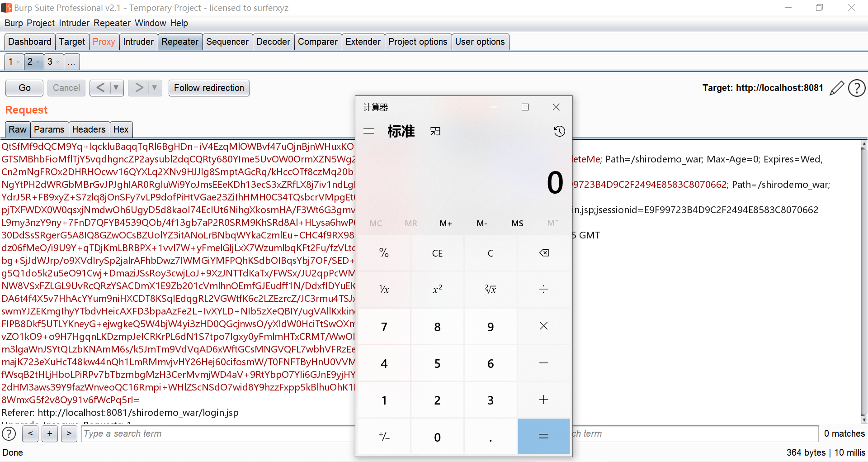This screenshot has width=868, height=462.
Task: Open next-request history dropdown arrow
Action: pos(155,88)
